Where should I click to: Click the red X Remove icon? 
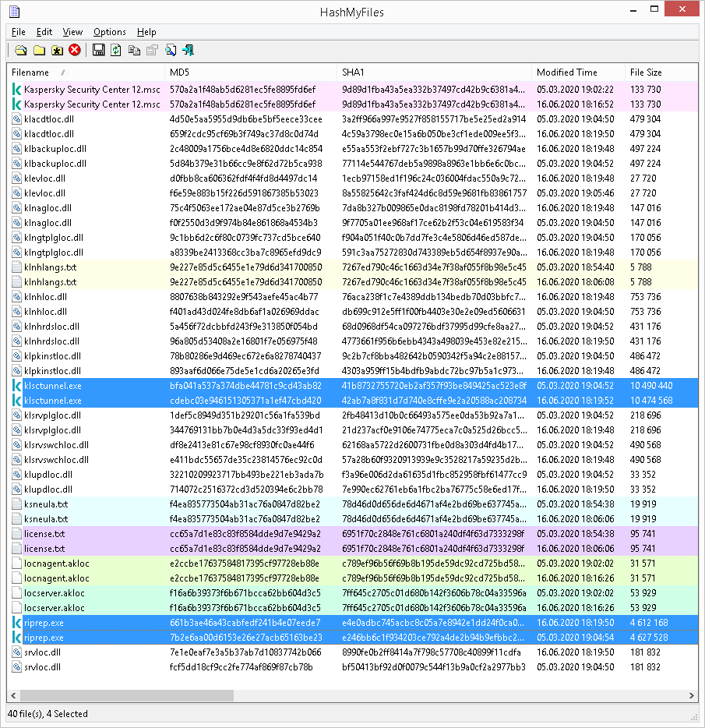pos(75,50)
